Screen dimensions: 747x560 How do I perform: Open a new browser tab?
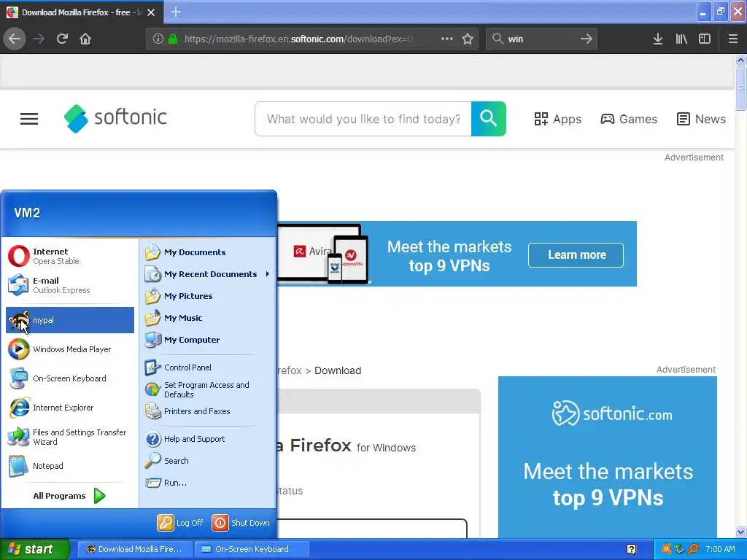[176, 12]
